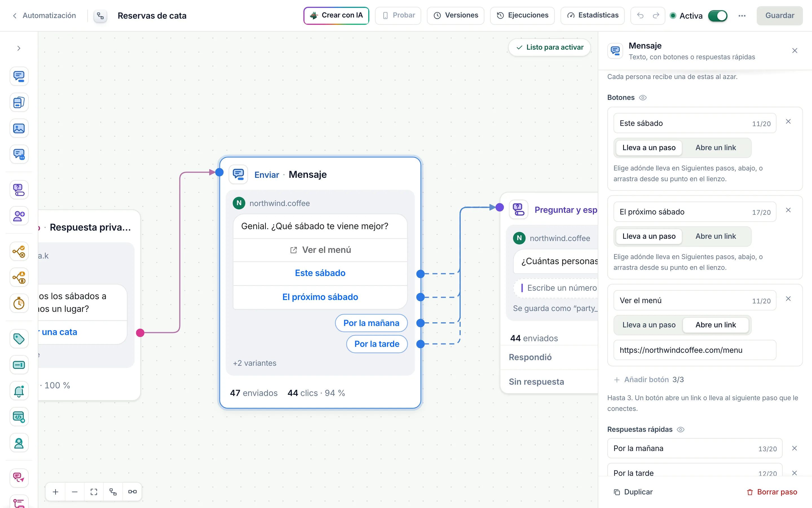Save the flow with Guardar
The image size is (812, 508).
coord(780,16)
